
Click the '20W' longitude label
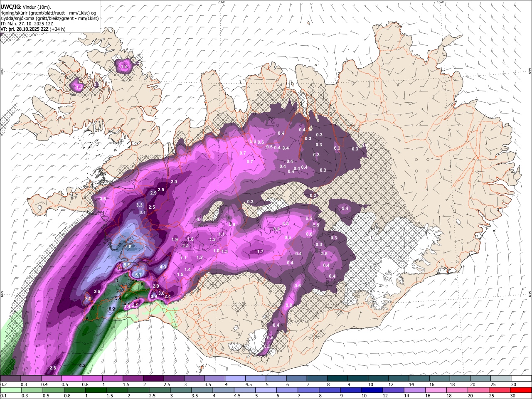221,2
